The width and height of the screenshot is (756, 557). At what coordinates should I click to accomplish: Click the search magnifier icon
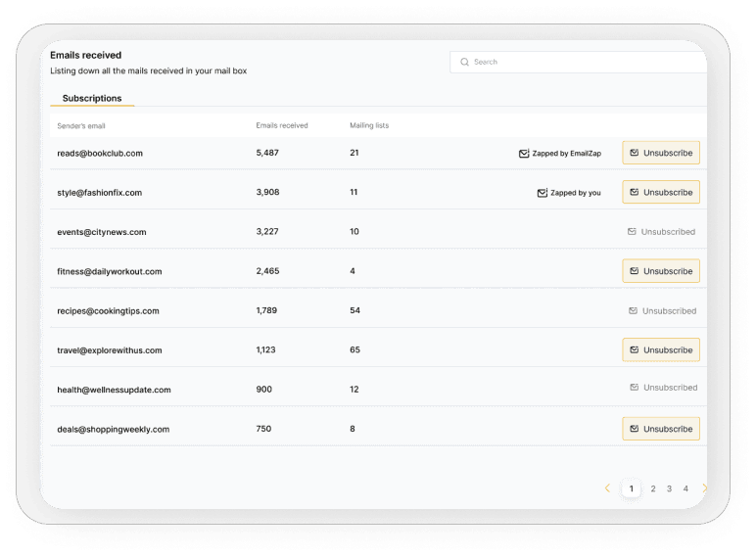pyautogui.click(x=464, y=62)
